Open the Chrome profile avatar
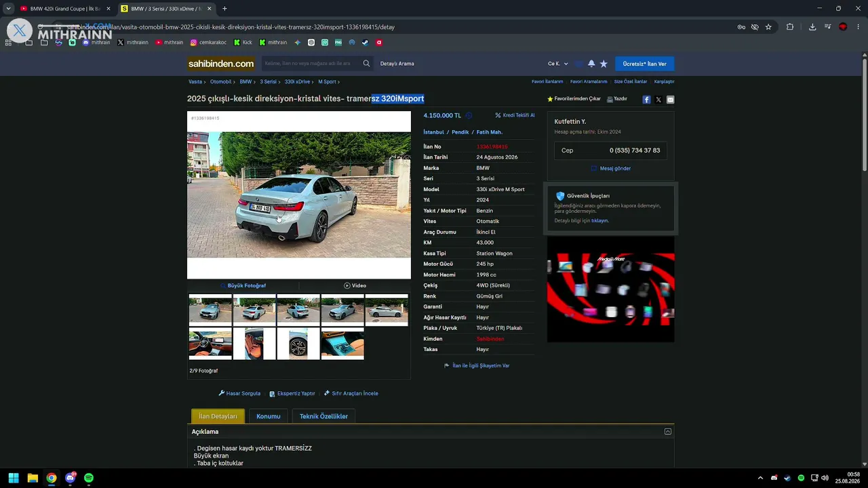The width and height of the screenshot is (868, 488). [843, 27]
